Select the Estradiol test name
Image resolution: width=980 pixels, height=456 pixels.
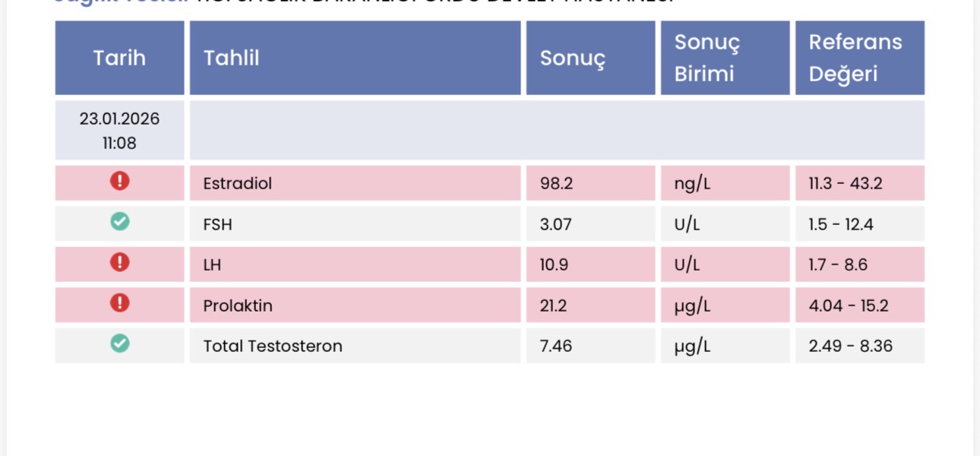coord(238,184)
